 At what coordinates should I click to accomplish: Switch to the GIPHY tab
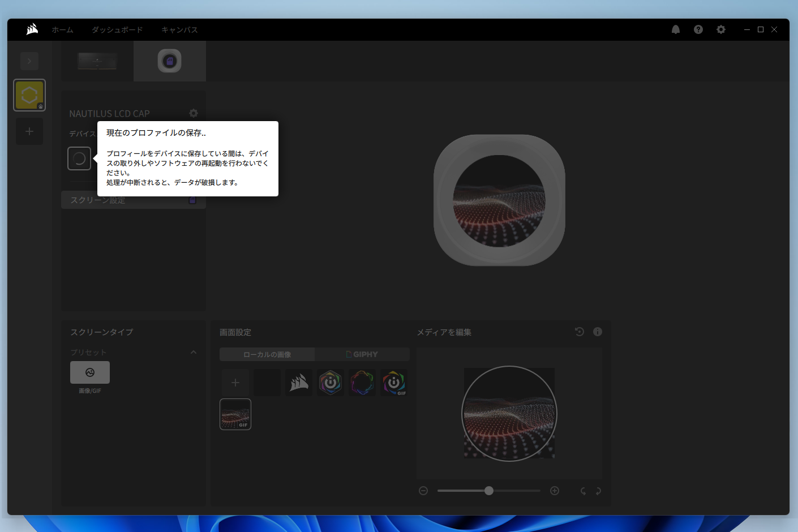tap(362, 354)
